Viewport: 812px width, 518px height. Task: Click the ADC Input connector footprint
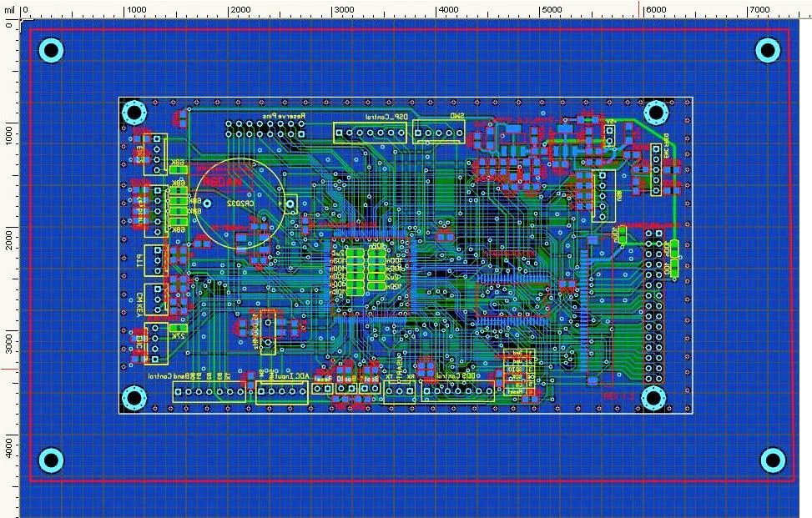coord(281,393)
